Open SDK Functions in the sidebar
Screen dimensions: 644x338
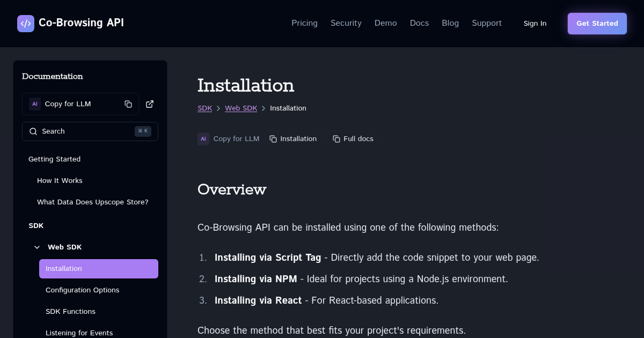pos(70,312)
